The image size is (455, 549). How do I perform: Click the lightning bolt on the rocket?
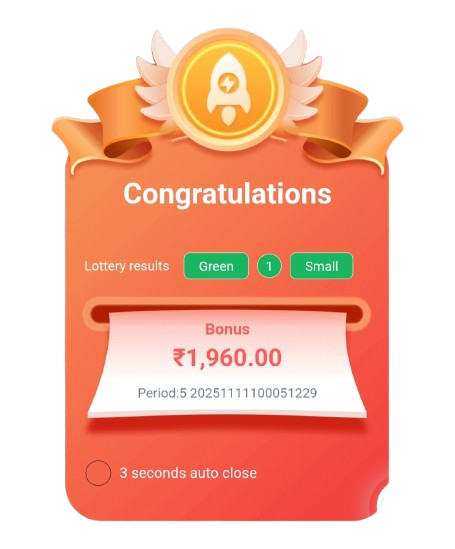[x=226, y=83]
